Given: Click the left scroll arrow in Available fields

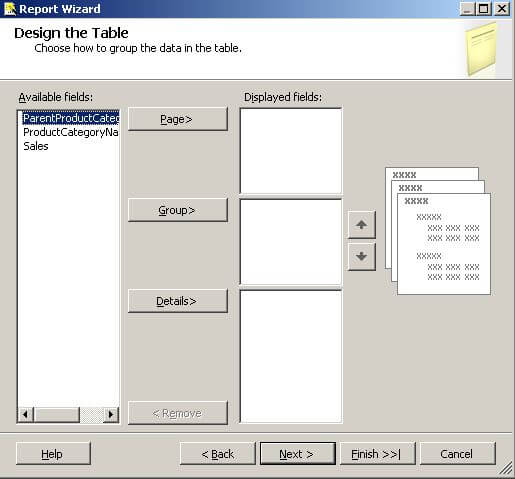Looking at the screenshot, I should [x=25, y=415].
